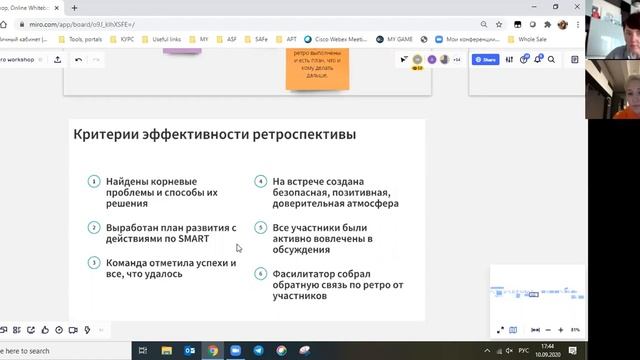Viewport: 640px width, 360px height.
Task: Click the Share button
Action: pyautogui.click(x=486, y=60)
